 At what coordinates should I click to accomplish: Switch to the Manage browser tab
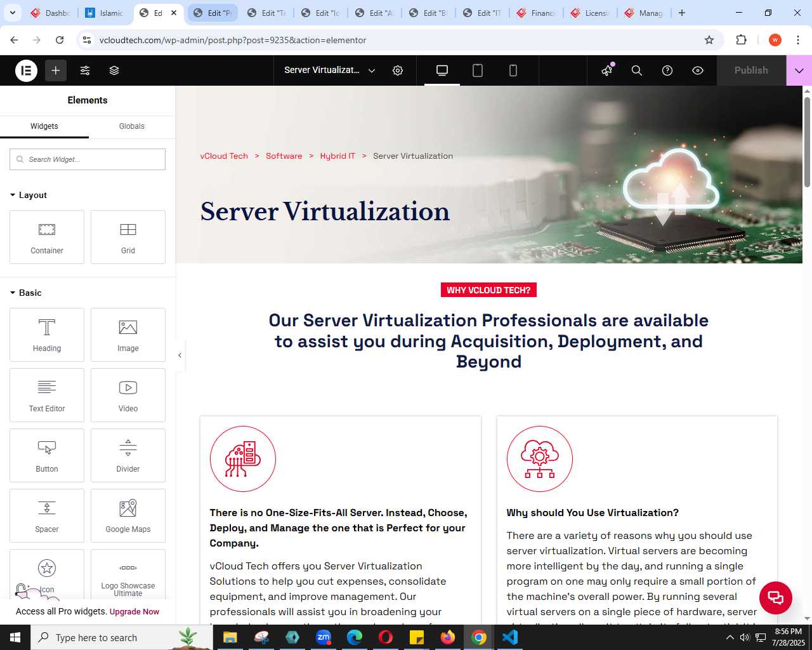pyautogui.click(x=644, y=13)
